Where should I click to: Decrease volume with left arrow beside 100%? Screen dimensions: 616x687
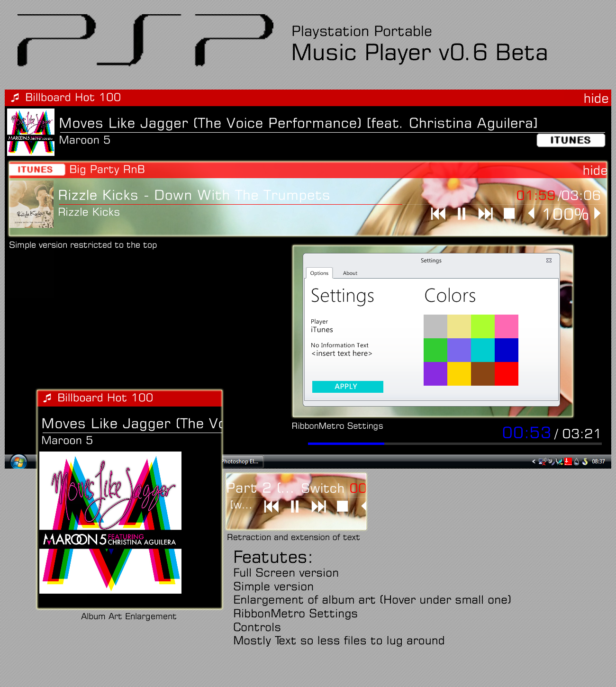tap(532, 214)
